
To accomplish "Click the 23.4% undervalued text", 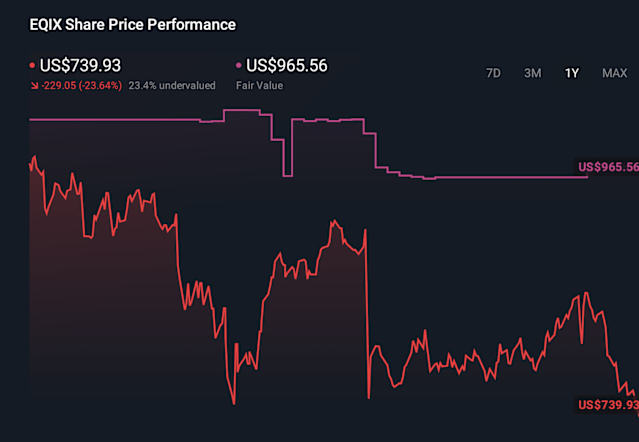I will click(172, 86).
